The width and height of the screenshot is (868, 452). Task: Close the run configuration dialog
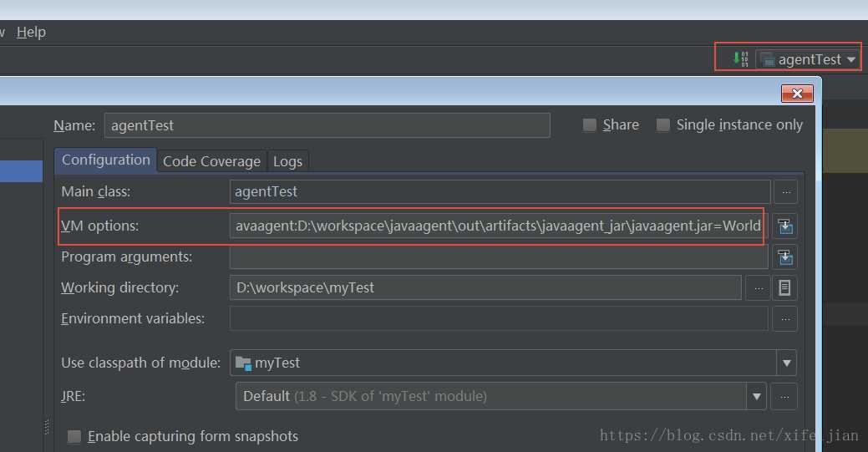tap(797, 94)
